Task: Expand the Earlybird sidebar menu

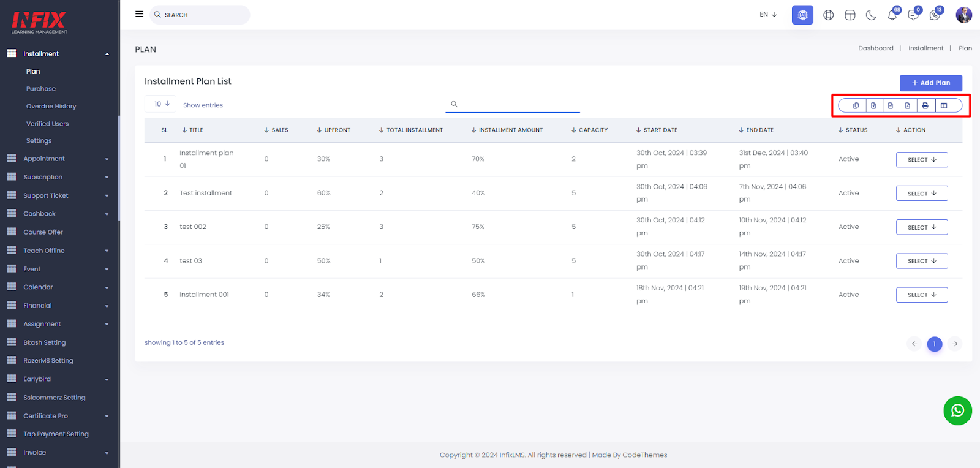Action: (59, 379)
